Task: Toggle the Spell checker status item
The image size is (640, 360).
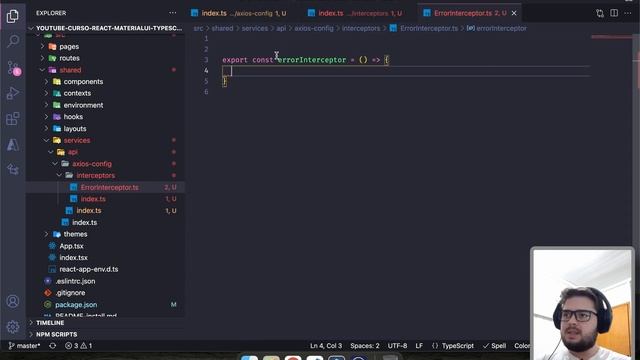Action: pyautogui.click(x=494, y=346)
